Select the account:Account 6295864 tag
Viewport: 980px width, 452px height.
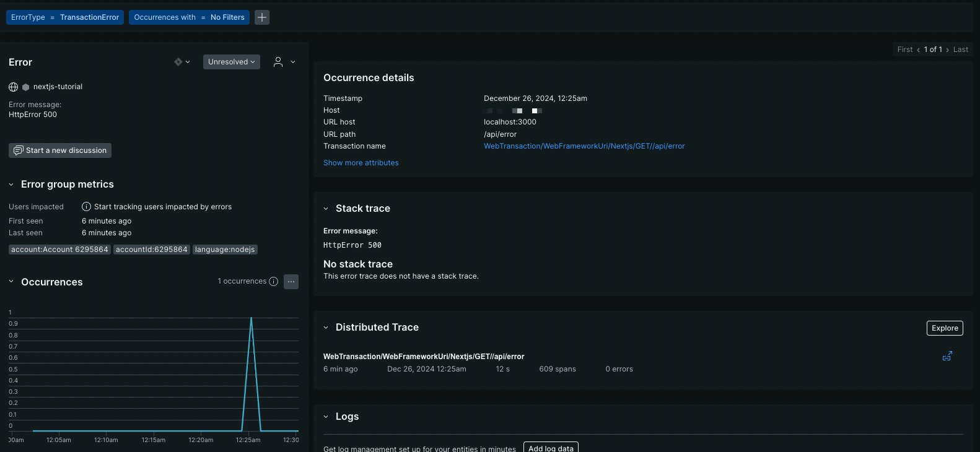(x=59, y=250)
